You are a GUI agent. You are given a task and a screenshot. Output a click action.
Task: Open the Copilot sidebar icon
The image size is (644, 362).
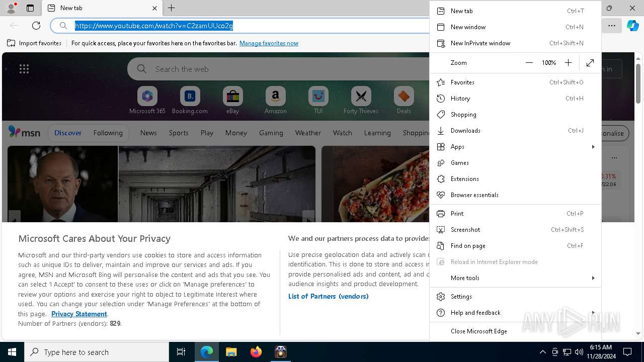pyautogui.click(x=632, y=26)
